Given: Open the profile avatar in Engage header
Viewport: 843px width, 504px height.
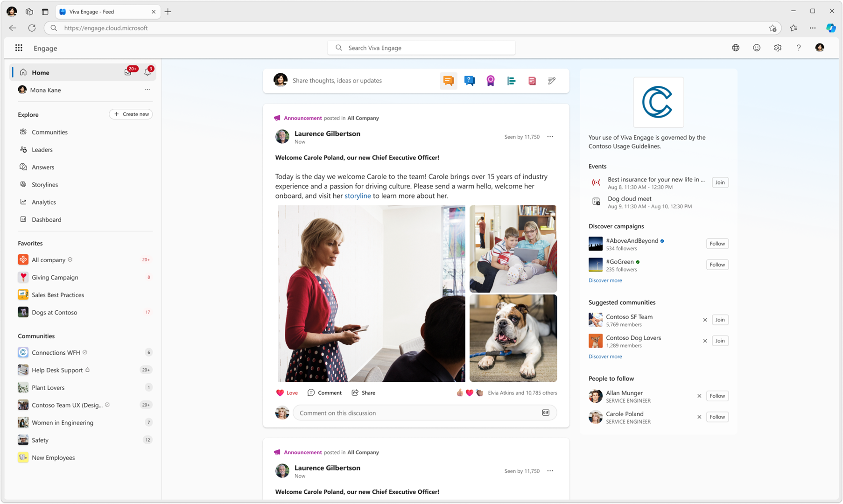Looking at the screenshot, I should [820, 48].
